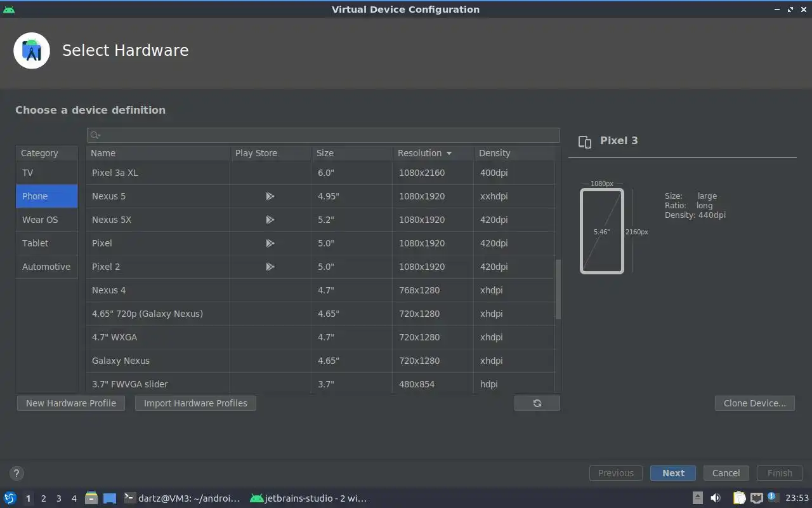The image size is (812, 508).
Task: Click the New Hardware Profile button
Action: (x=71, y=403)
